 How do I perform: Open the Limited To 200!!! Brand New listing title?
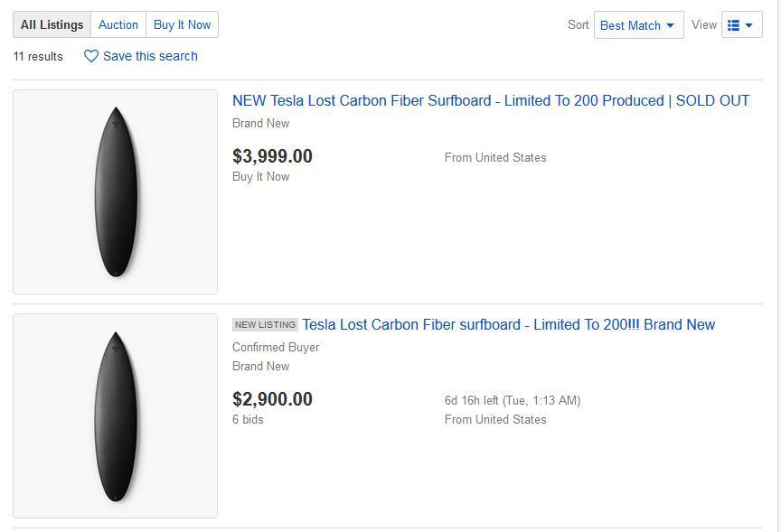508,325
